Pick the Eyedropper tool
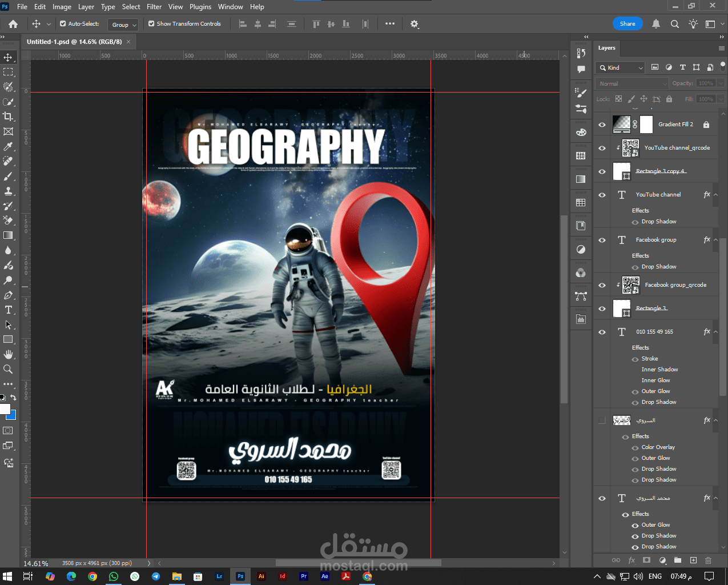 pos(8,147)
